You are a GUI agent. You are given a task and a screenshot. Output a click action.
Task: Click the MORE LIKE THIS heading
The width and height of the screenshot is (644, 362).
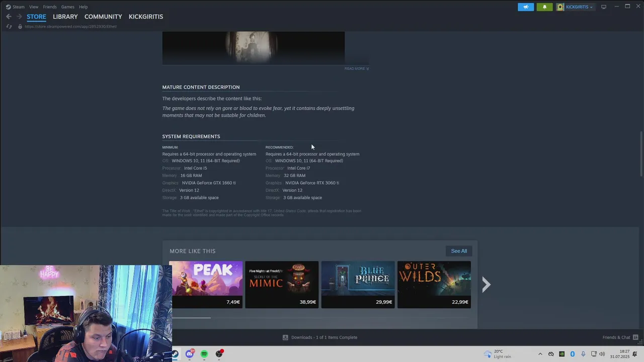[x=193, y=251]
